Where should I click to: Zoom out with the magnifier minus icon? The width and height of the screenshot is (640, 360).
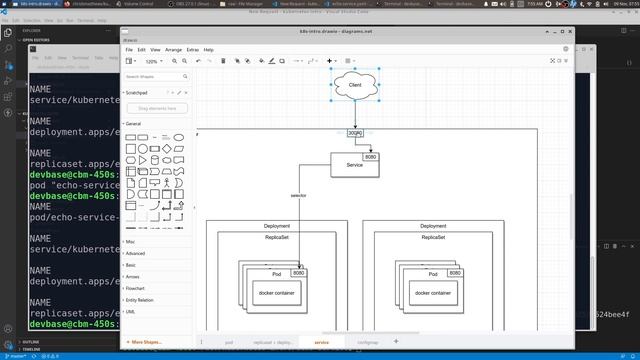click(x=184, y=61)
